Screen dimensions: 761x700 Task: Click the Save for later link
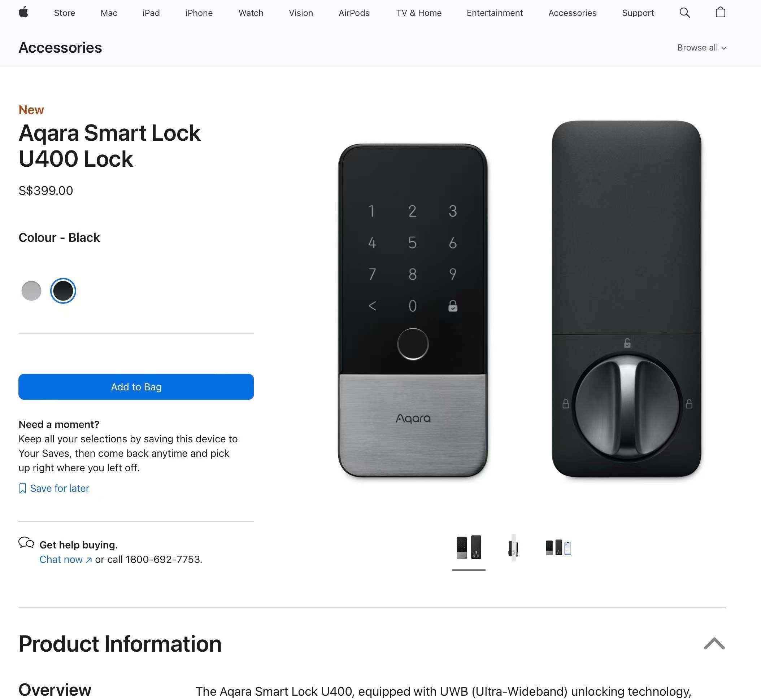60,488
